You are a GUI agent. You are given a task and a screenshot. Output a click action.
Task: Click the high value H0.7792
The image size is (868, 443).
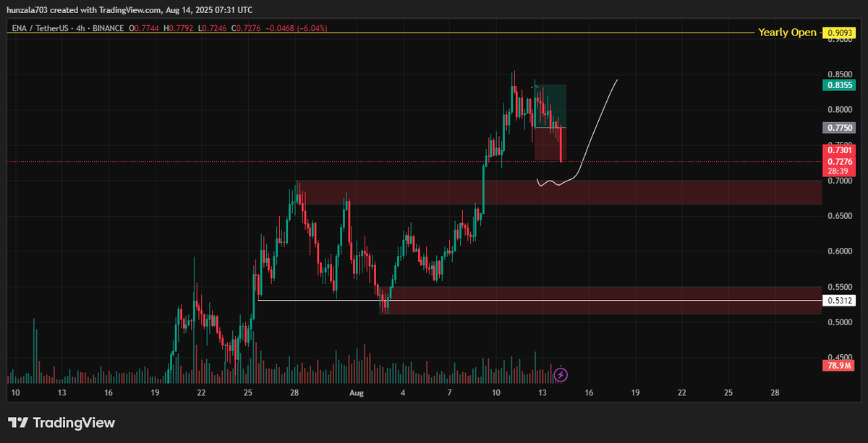pyautogui.click(x=179, y=28)
